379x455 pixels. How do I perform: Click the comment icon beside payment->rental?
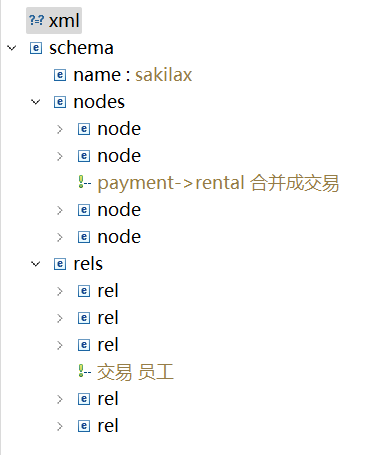point(84,183)
